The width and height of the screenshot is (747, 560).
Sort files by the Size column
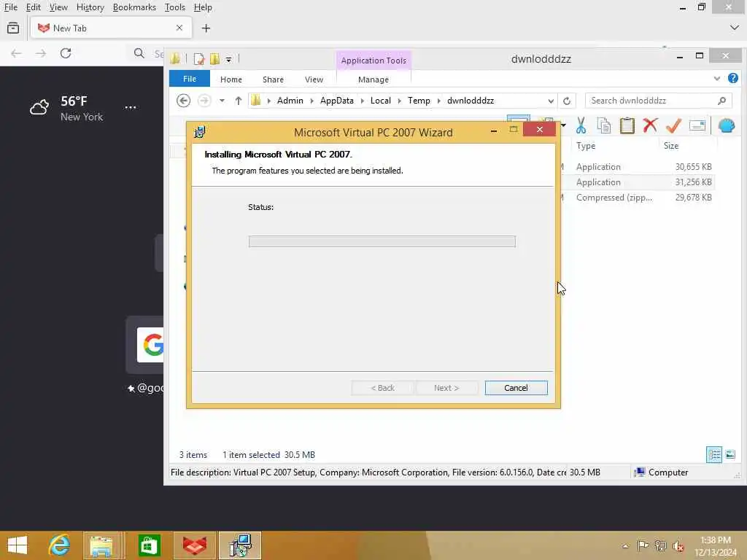coord(671,146)
